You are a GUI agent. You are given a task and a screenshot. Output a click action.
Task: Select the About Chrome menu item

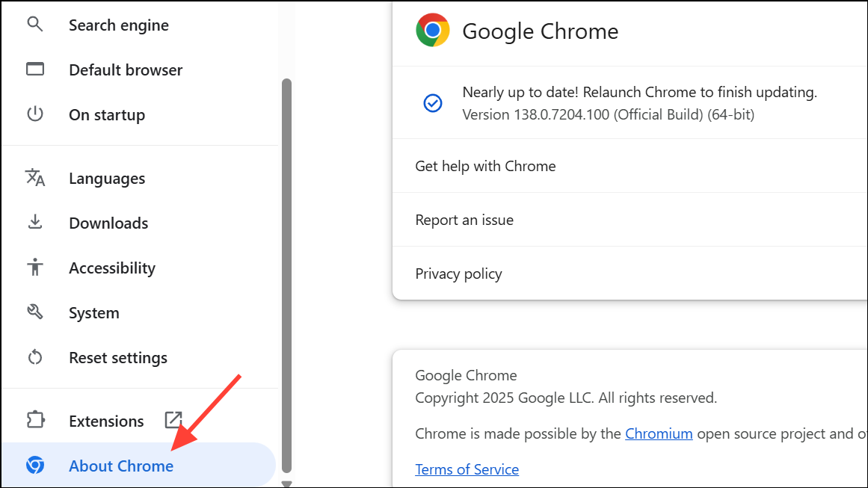click(x=121, y=466)
